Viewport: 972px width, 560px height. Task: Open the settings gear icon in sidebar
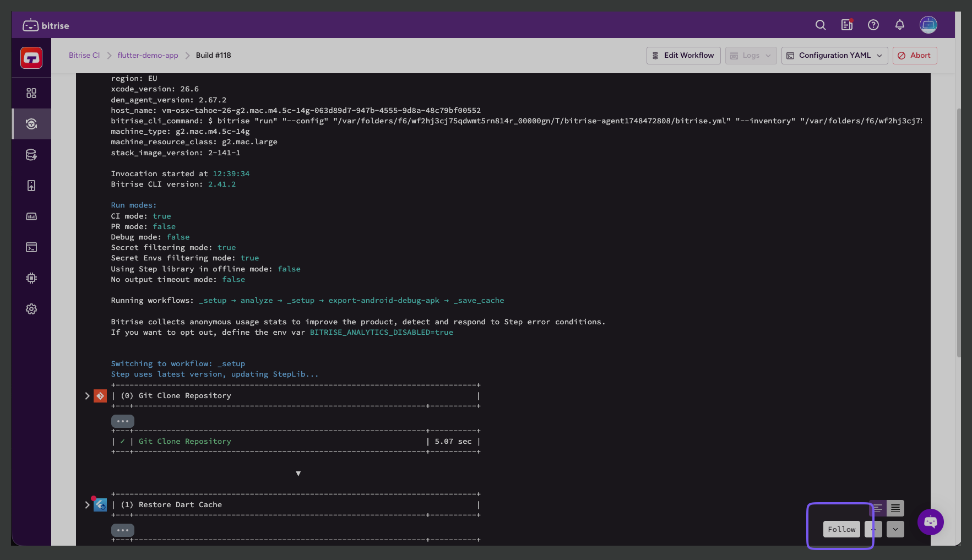(x=31, y=309)
